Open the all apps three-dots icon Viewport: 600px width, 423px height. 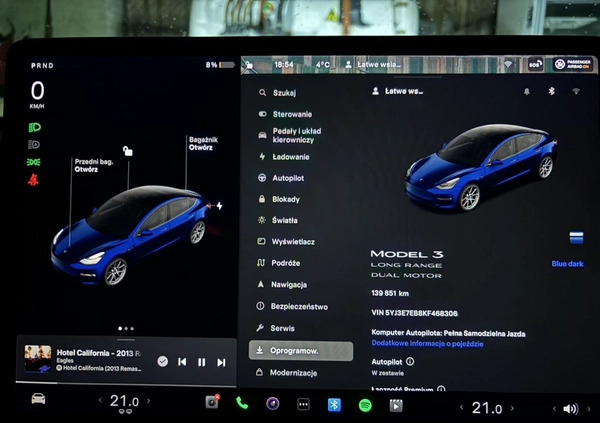coord(303,404)
